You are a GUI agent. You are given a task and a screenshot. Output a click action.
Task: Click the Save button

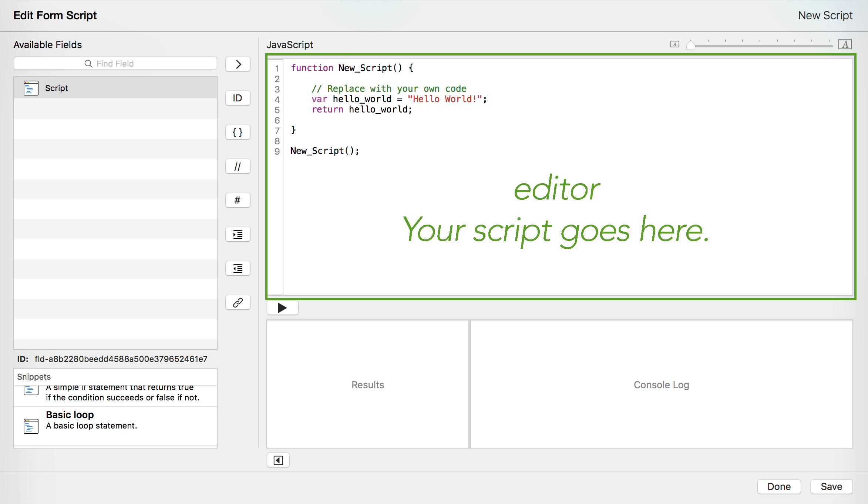[x=831, y=486]
